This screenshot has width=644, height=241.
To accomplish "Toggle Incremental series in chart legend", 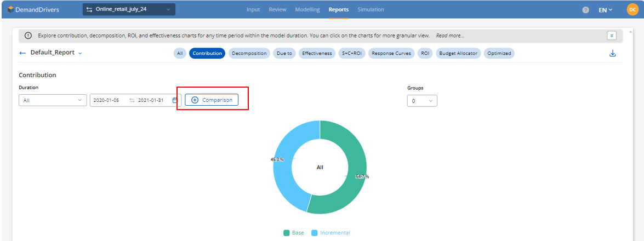I will [x=330, y=233].
